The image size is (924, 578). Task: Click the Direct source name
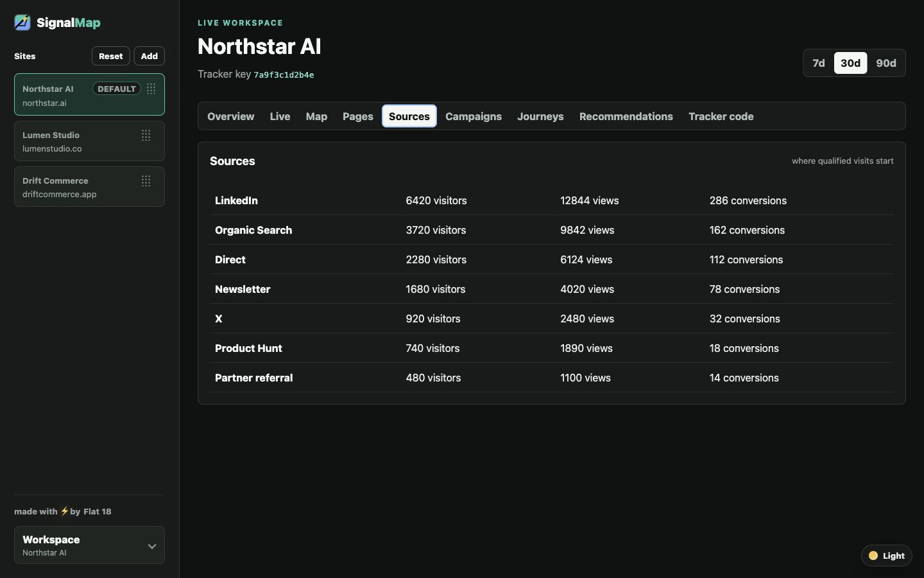230,259
